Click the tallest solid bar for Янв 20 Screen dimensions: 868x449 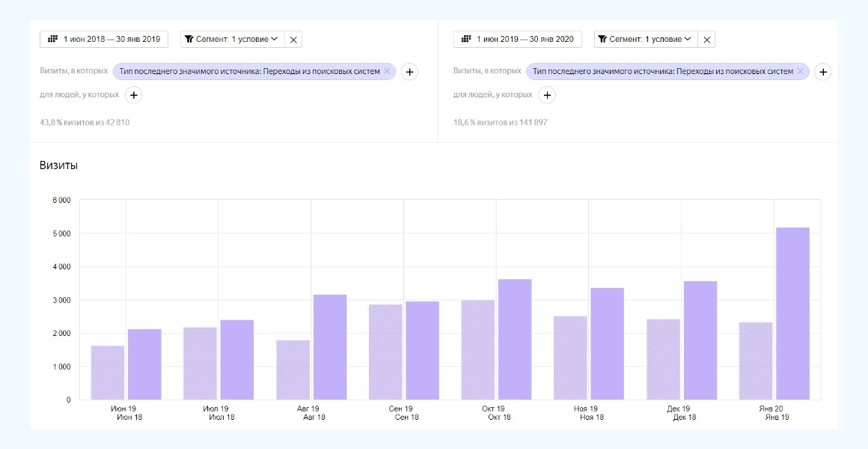792,314
